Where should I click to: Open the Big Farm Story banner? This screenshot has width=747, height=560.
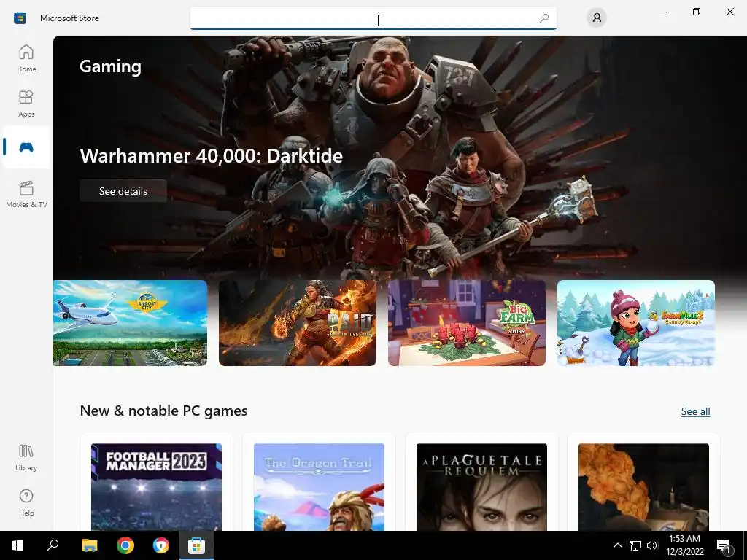point(466,323)
